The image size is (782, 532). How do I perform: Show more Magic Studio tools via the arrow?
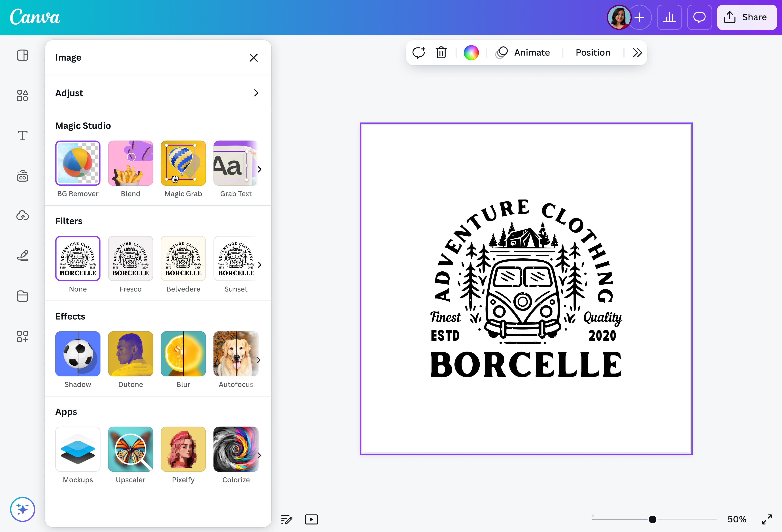click(x=259, y=170)
